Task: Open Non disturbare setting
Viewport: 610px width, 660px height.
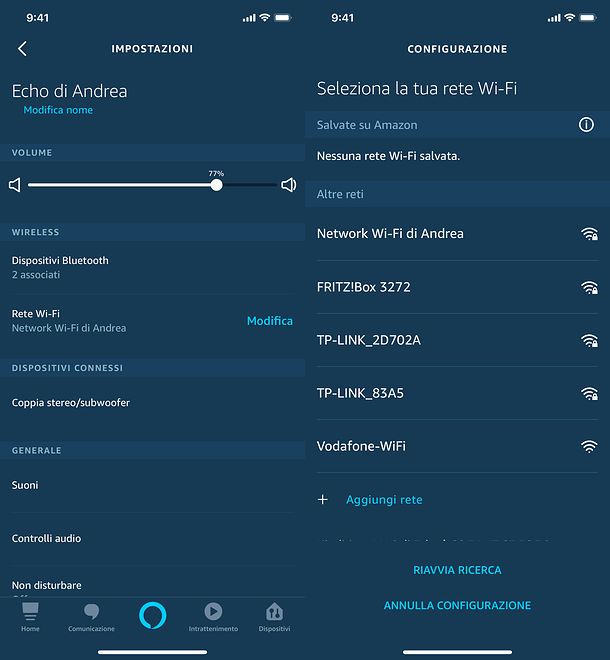Action: (152, 585)
